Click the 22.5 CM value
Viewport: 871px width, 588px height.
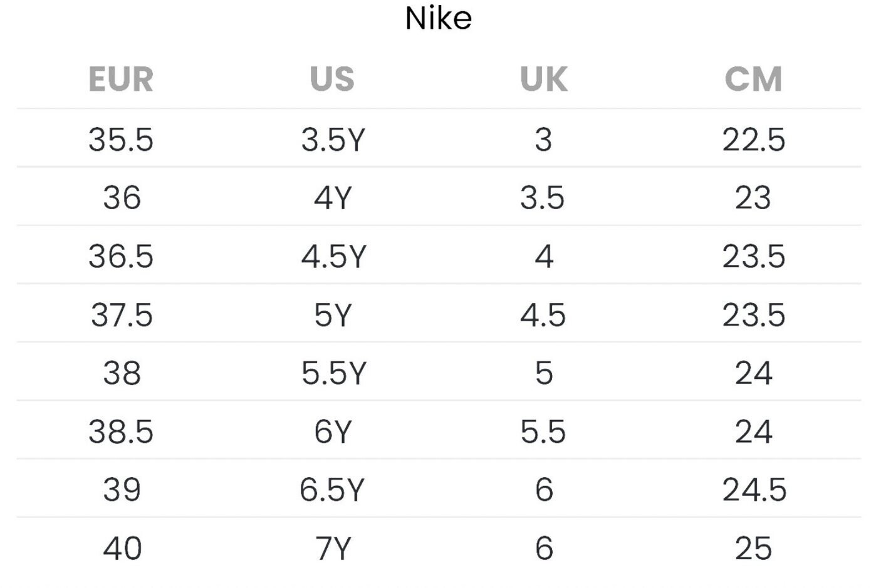click(753, 139)
